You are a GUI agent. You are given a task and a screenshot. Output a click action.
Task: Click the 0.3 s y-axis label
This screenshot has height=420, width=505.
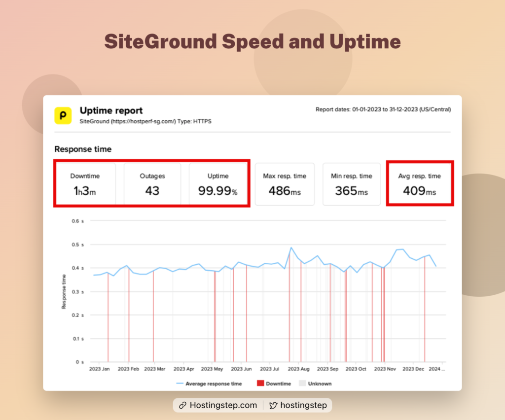tap(77, 292)
